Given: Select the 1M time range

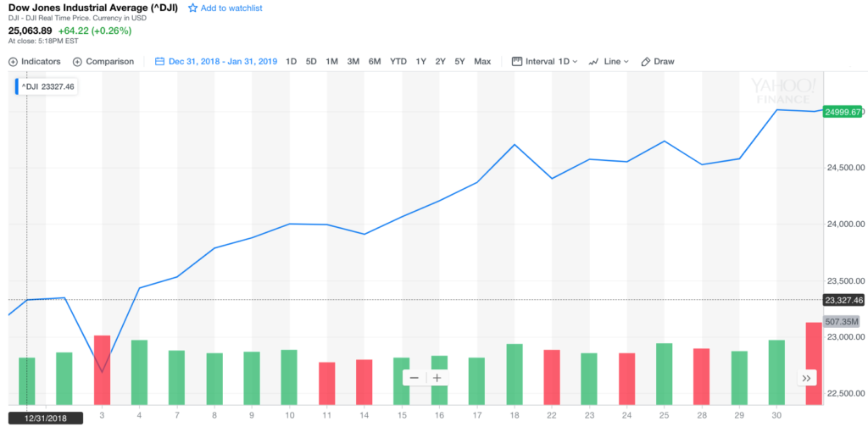Looking at the screenshot, I should click(331, 62).
